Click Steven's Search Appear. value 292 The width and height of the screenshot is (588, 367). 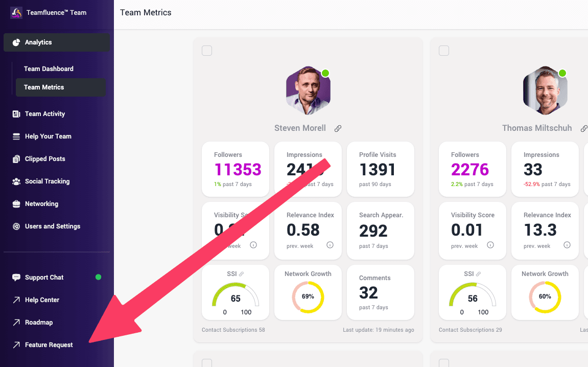373,231
